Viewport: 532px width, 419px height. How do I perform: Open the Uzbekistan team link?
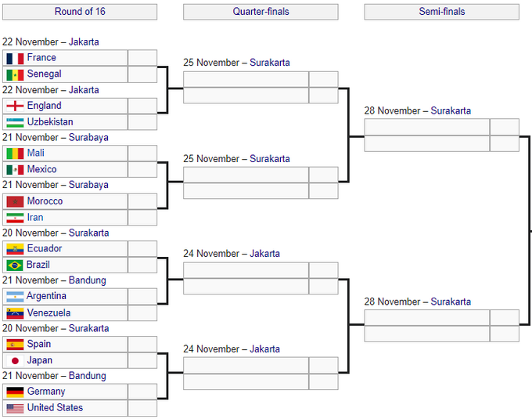[x=50, y=122]
